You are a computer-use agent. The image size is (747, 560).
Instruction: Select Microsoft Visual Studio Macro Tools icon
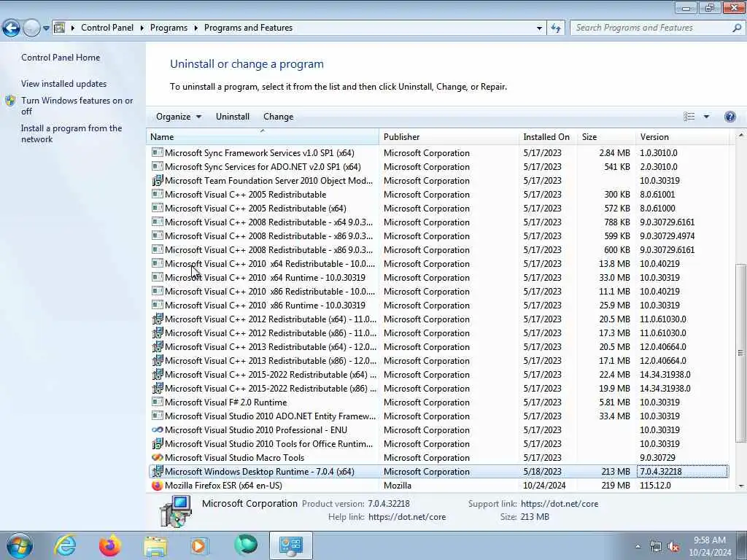click(x=157, y=458)
